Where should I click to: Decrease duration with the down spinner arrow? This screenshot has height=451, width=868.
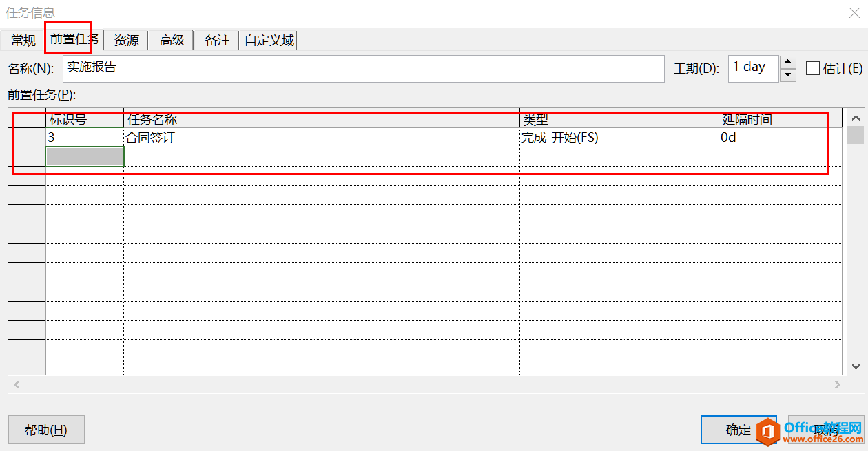[x=788, y=75]
